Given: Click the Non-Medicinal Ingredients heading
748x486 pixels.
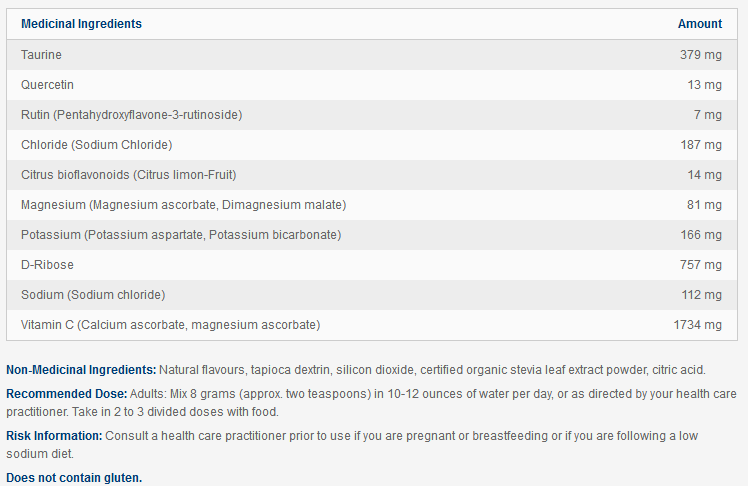Looking at the screenshot, I should click(81, 369).
